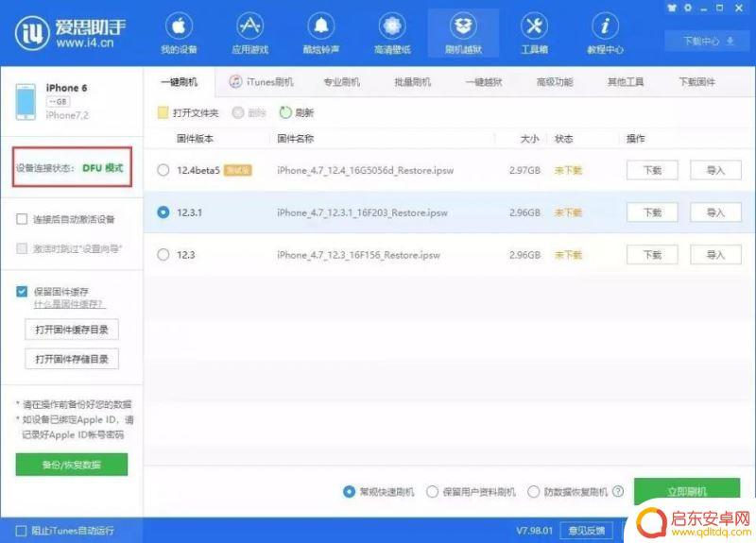This screenshot has height=543, width=756.
Task: Select 防数据恢复刷机 radio option
Action: [533, 491]
